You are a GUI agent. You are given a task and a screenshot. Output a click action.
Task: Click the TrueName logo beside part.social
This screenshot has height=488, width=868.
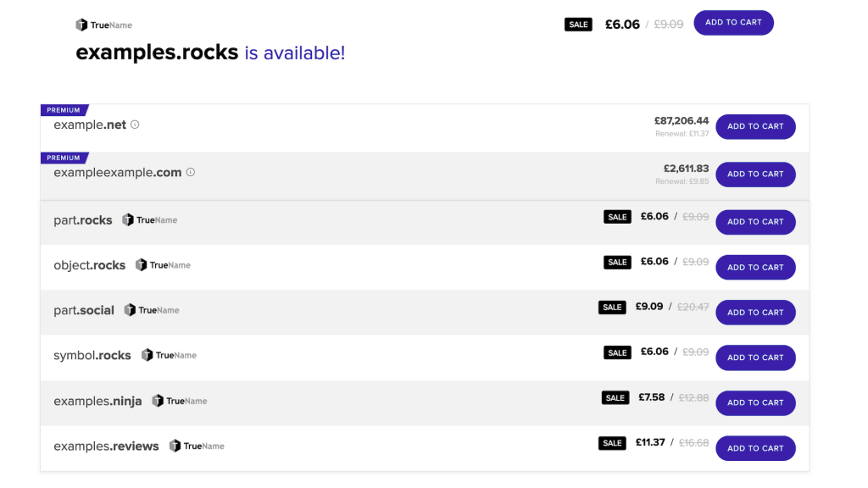coord(152,310)
